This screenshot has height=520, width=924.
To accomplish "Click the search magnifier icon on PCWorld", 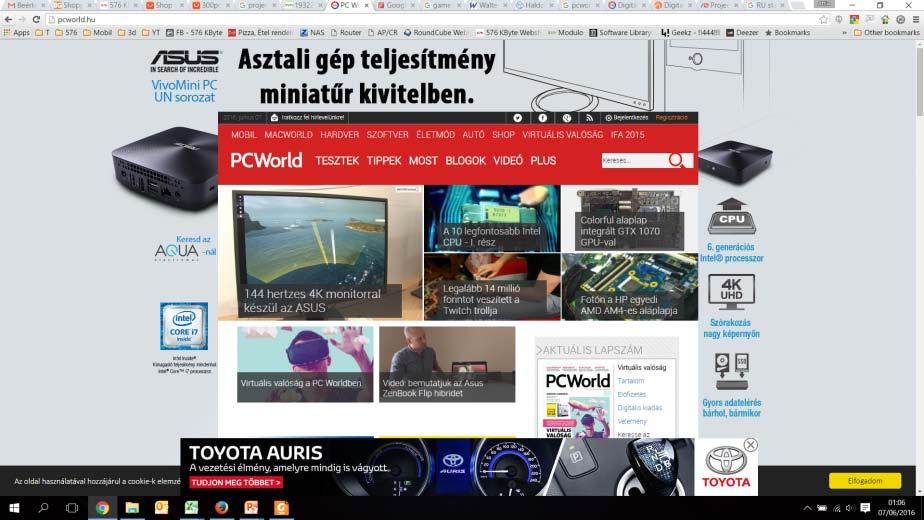I will pyautogui.click(x=676, y=160).
